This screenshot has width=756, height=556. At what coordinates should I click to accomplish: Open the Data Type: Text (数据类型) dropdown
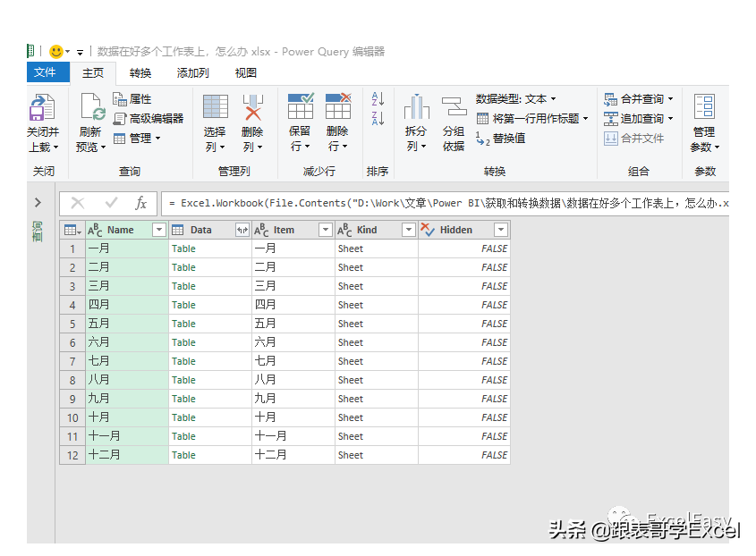[516, 99]
